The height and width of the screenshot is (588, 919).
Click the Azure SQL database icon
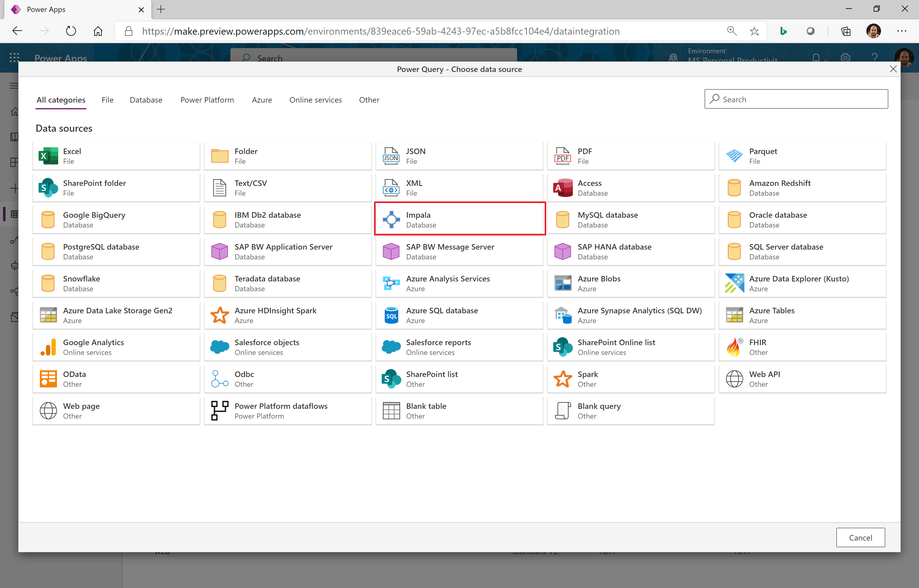pyautogui.click(x=391, y=315)
